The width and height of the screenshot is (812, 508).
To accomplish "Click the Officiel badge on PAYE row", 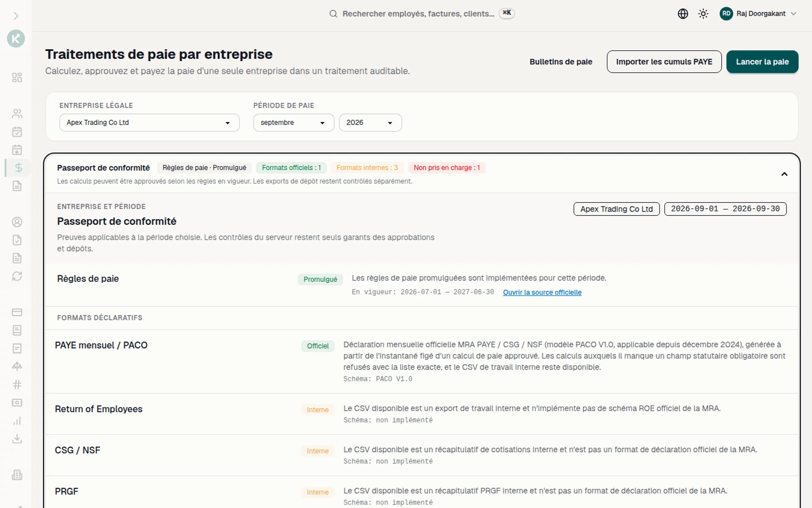I will [318, 346].
